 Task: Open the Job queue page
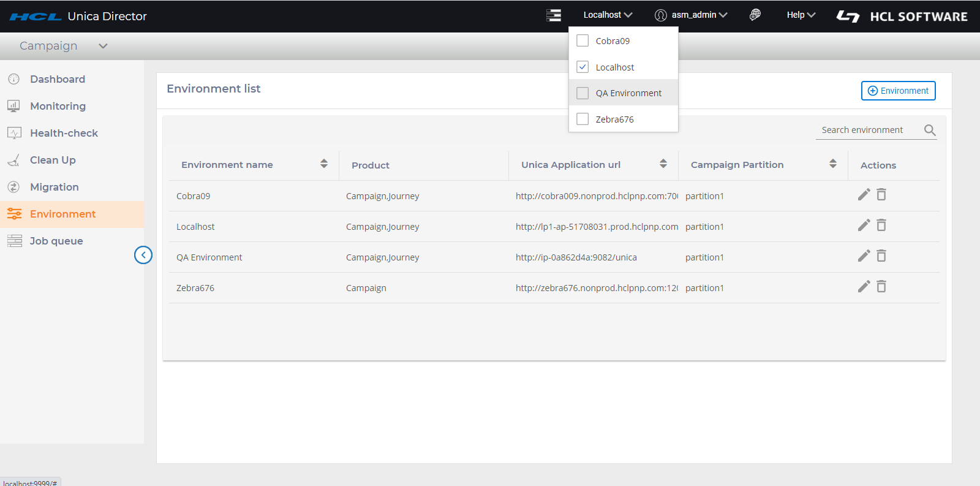(x=56, y=241)
